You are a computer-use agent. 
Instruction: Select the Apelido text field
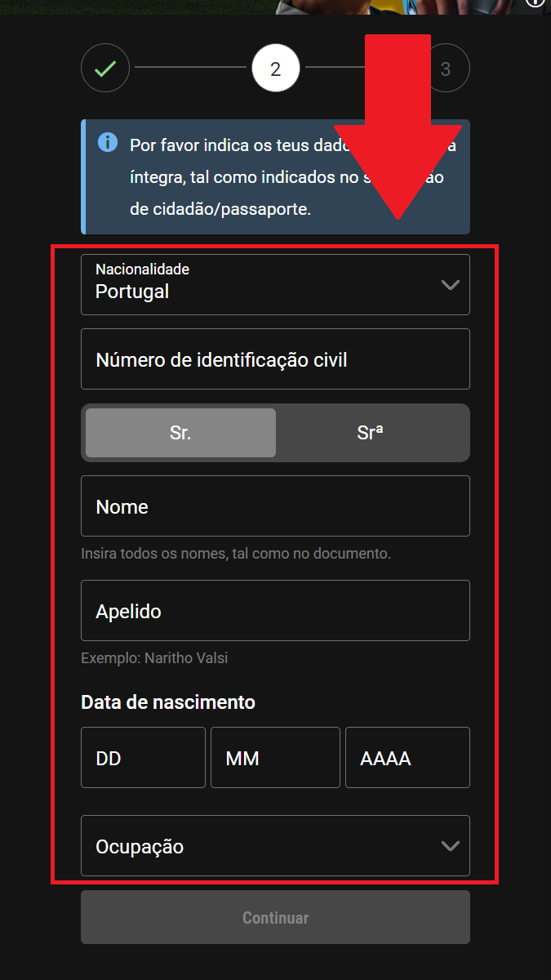point(275,611)
